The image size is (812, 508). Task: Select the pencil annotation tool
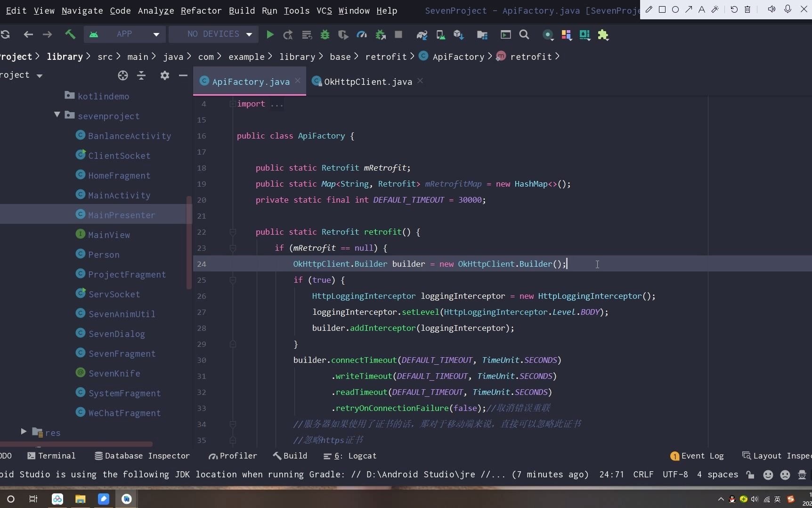[x=649, y=9]
